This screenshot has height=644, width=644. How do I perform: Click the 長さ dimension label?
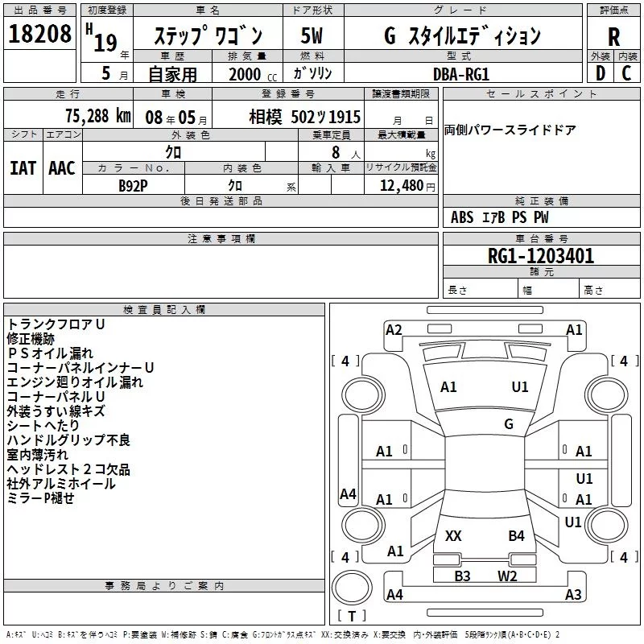pyautogui.click(x=457, y=290)
